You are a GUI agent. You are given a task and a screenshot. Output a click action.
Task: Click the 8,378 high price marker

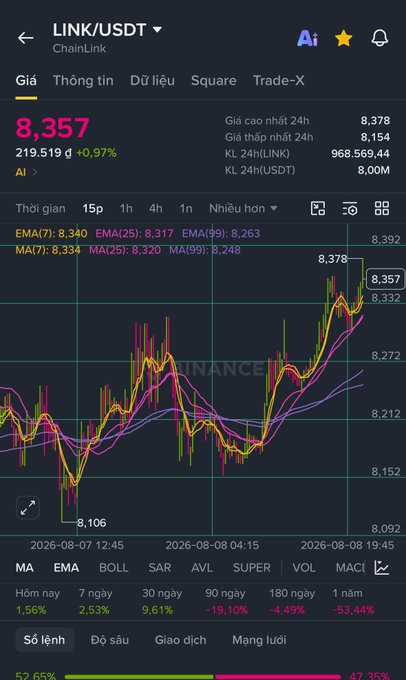click(333, 259)
